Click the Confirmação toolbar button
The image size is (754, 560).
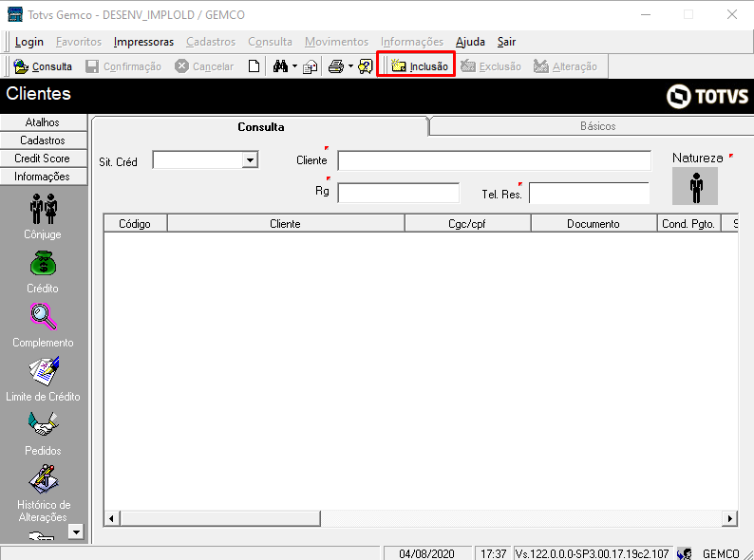coord(123,66)
